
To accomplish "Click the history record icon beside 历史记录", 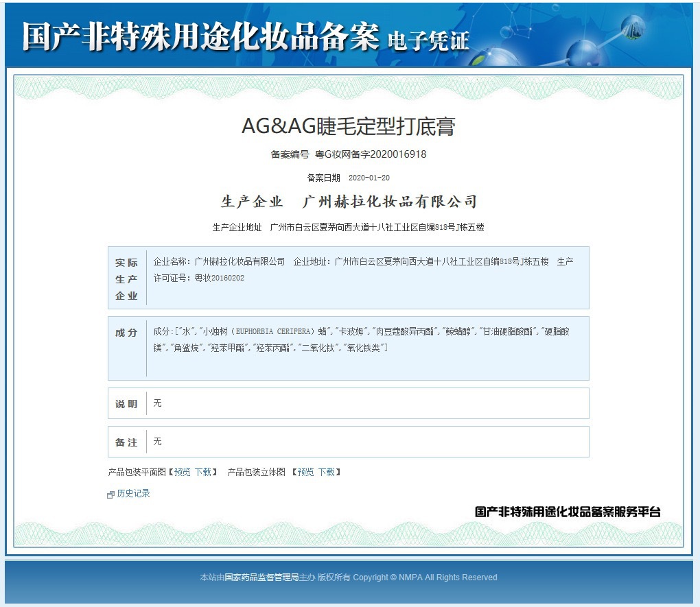I will 110,494.
